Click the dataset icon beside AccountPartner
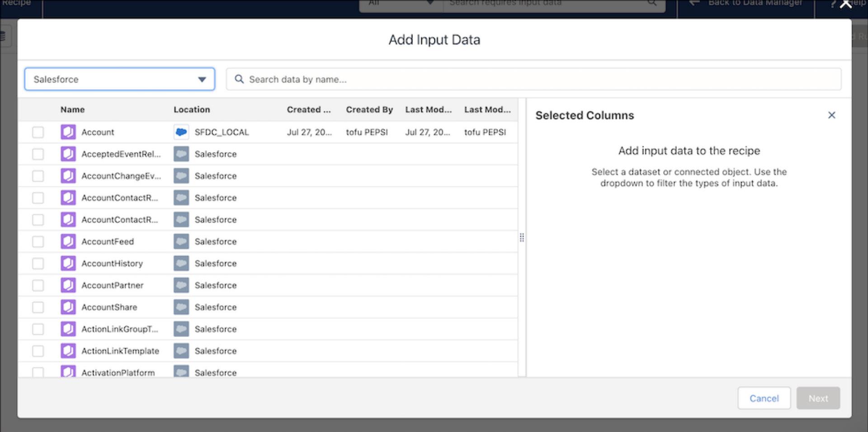 coord(68,285)
